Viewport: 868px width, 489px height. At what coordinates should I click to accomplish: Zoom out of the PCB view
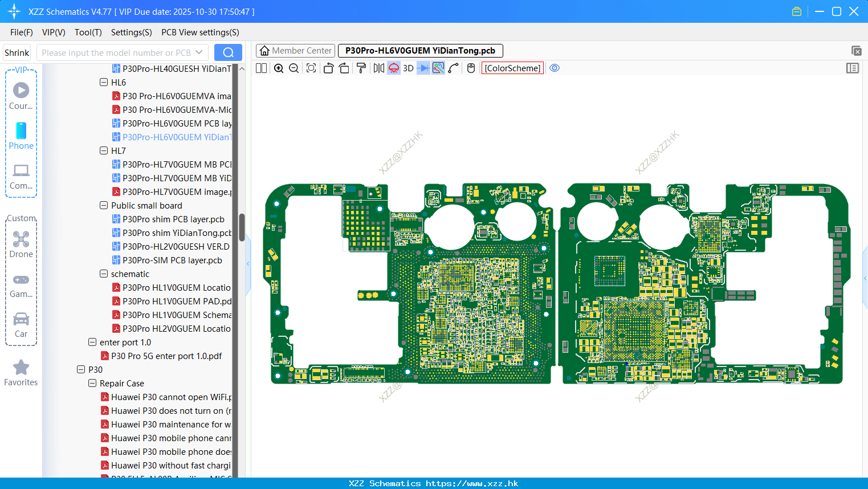294,68
